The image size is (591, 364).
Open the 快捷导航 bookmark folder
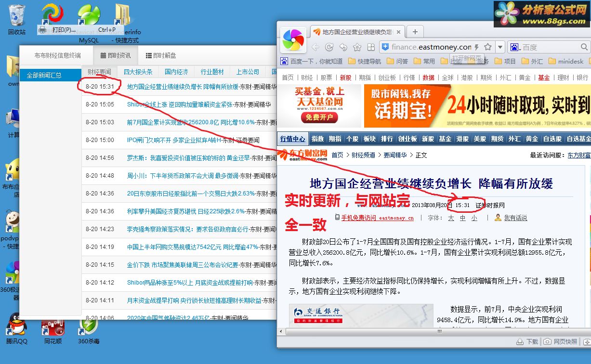365,61
